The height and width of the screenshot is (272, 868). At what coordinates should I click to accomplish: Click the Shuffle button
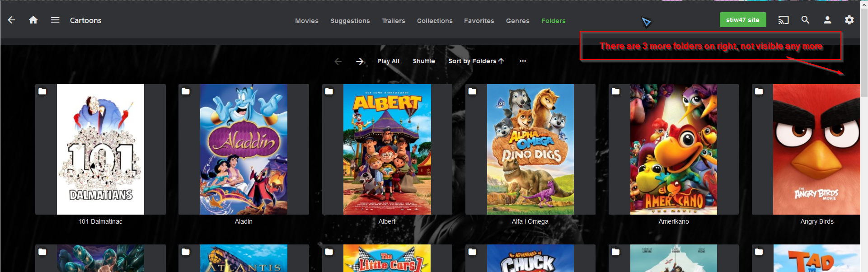[424, 61]
